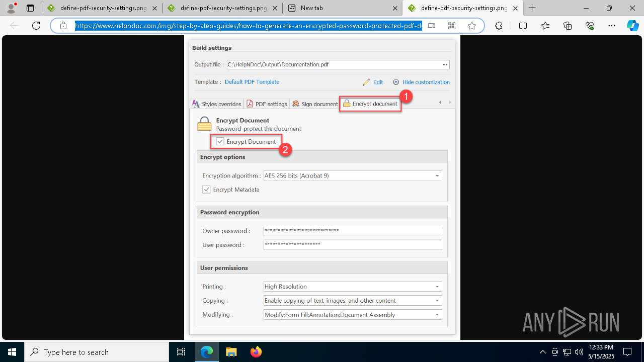Open the QR code generator icon in the address bar
The height and width of the screenshot is (362, 644).
(x=452, y=26)
